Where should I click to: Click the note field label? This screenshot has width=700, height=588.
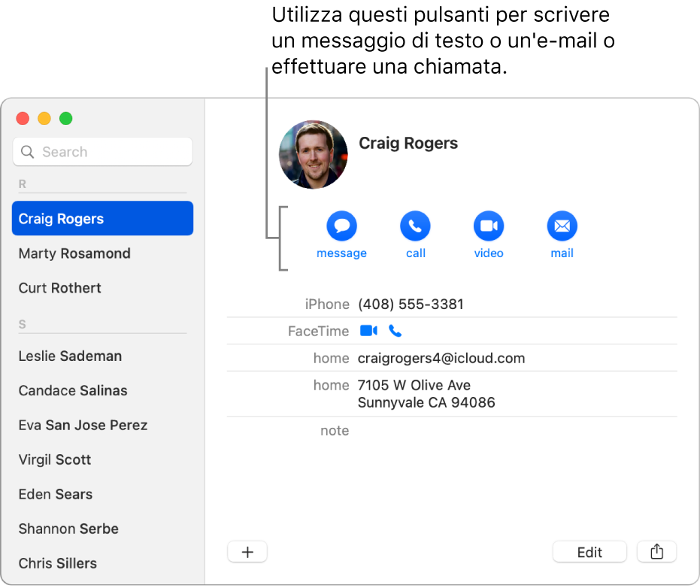[x=335, y=430]
